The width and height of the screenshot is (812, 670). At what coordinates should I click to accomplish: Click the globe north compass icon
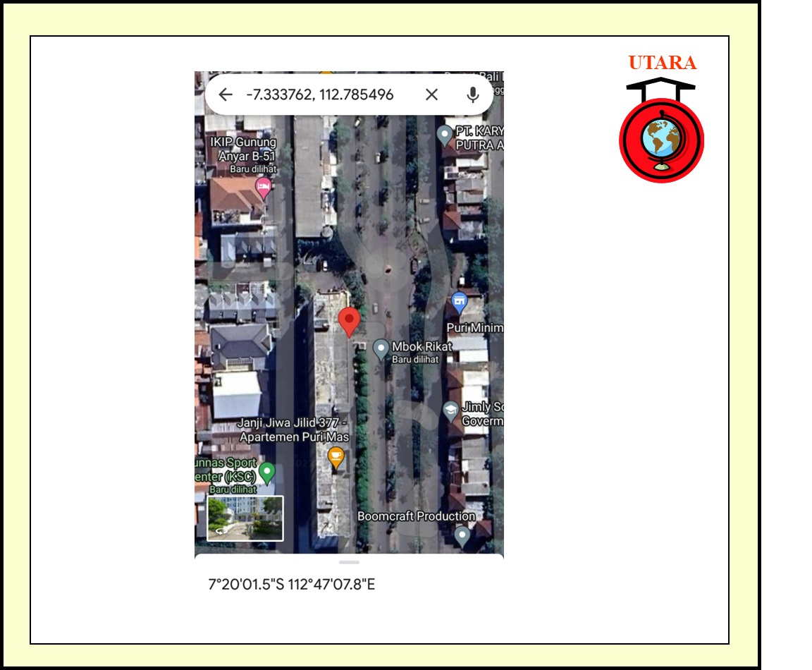(x=661, y=140)
